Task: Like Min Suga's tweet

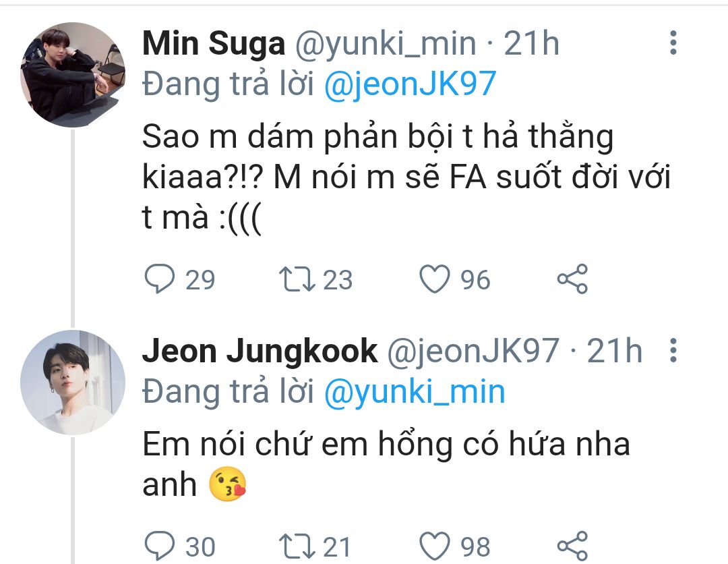Action: tap(434, 279)
